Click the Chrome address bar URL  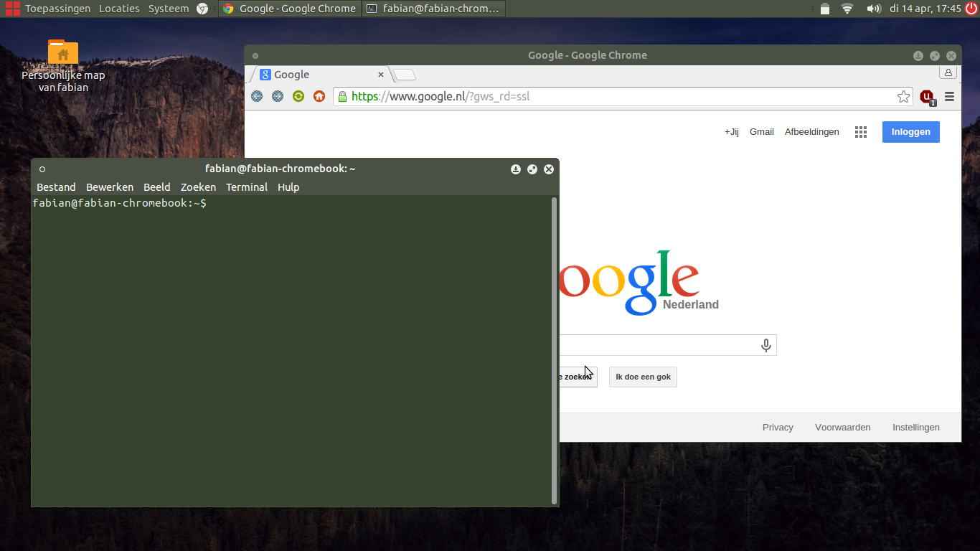click(440, 96)
